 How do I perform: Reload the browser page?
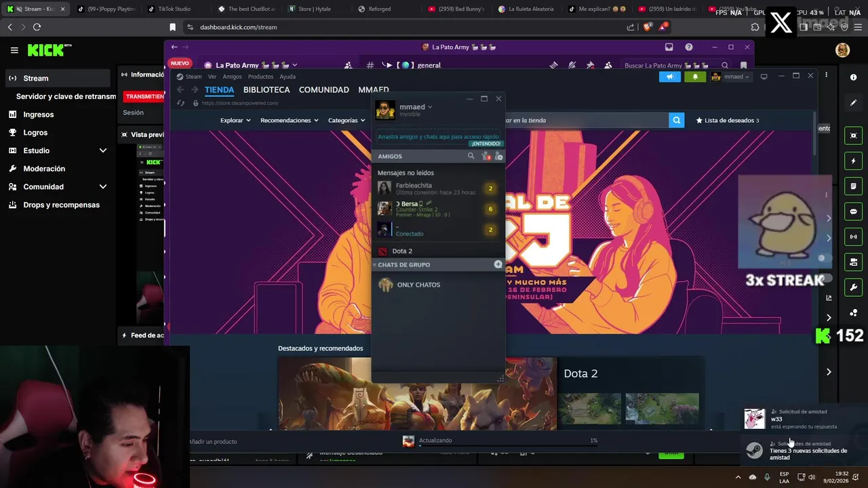(37, 27)
